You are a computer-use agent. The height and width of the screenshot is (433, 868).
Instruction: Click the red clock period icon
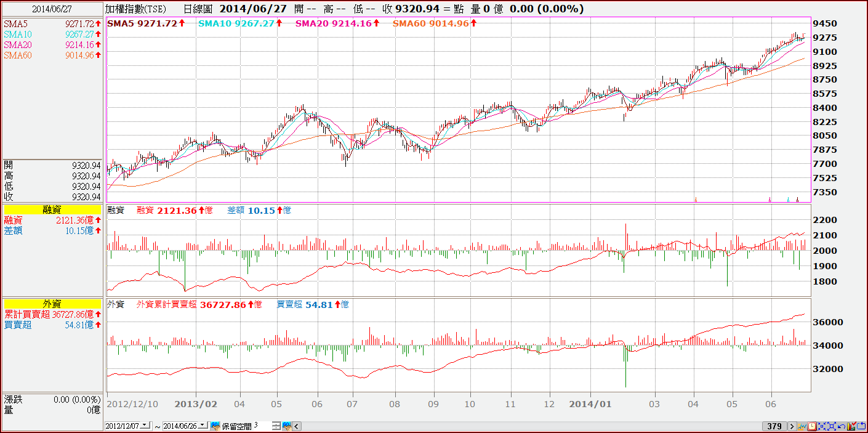[812, 426]
